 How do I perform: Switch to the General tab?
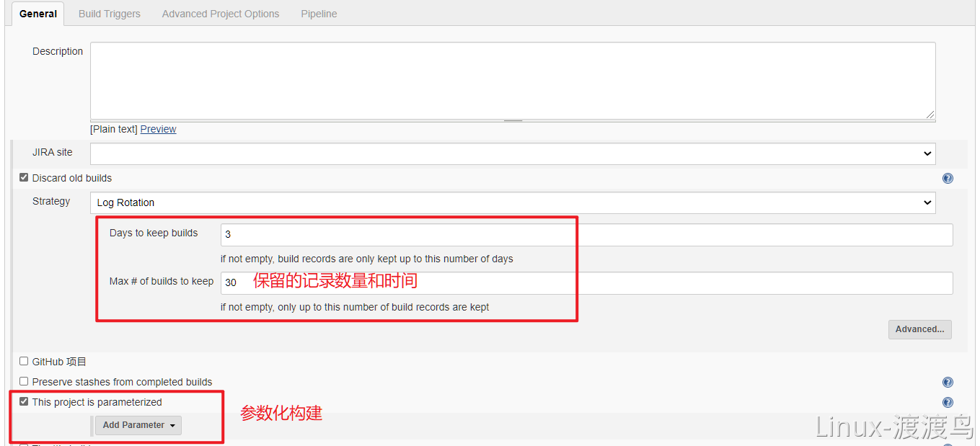click(x=38, y=14)
